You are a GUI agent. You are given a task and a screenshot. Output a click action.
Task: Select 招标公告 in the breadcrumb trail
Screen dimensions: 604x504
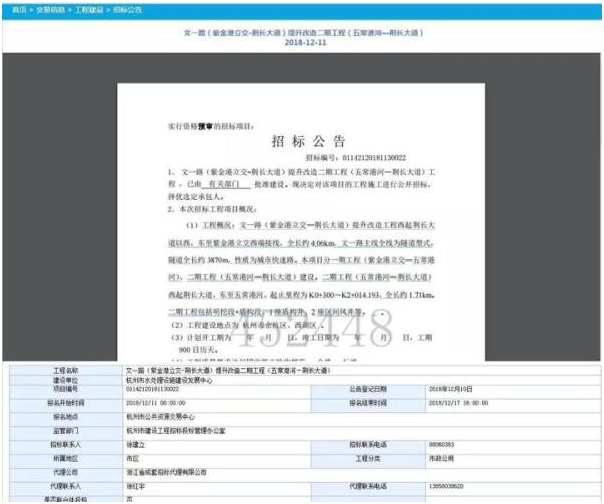click(127, 10)
